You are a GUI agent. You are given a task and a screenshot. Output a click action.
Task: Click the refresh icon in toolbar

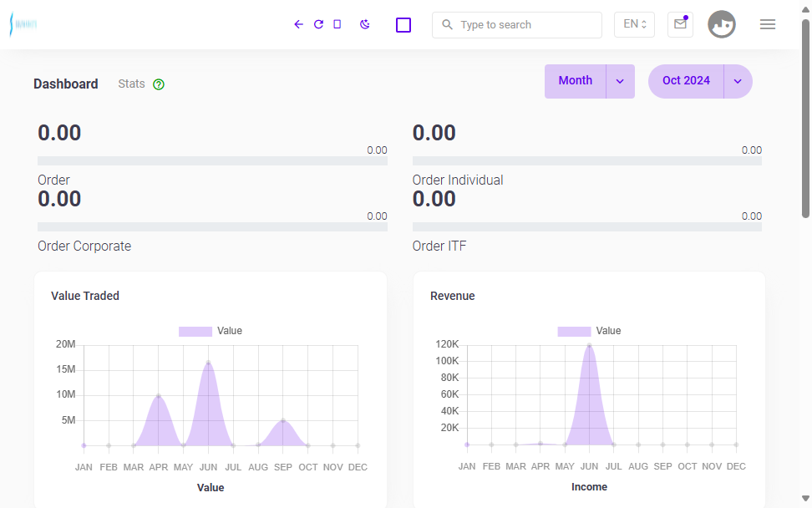[318, 24]
